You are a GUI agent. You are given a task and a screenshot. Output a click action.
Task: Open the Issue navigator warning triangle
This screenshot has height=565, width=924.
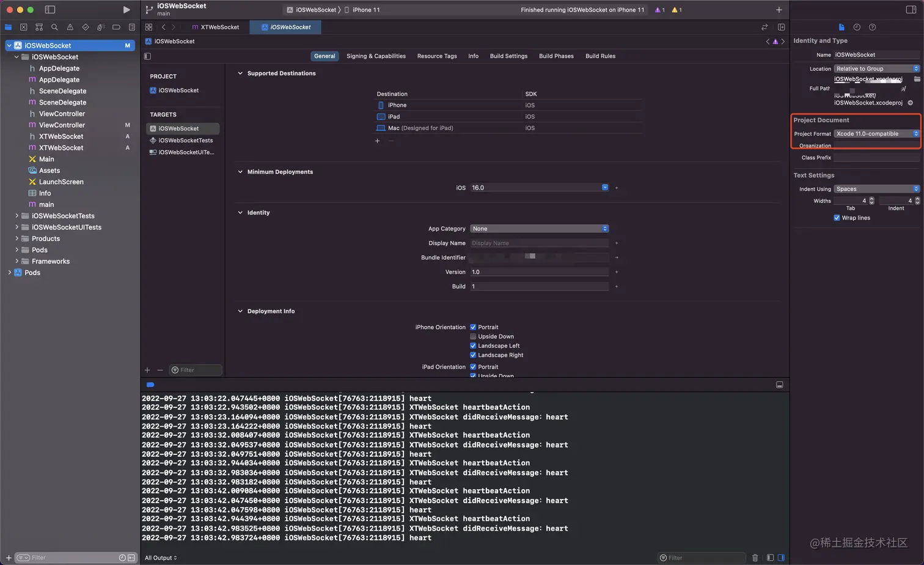coord(70,27)
